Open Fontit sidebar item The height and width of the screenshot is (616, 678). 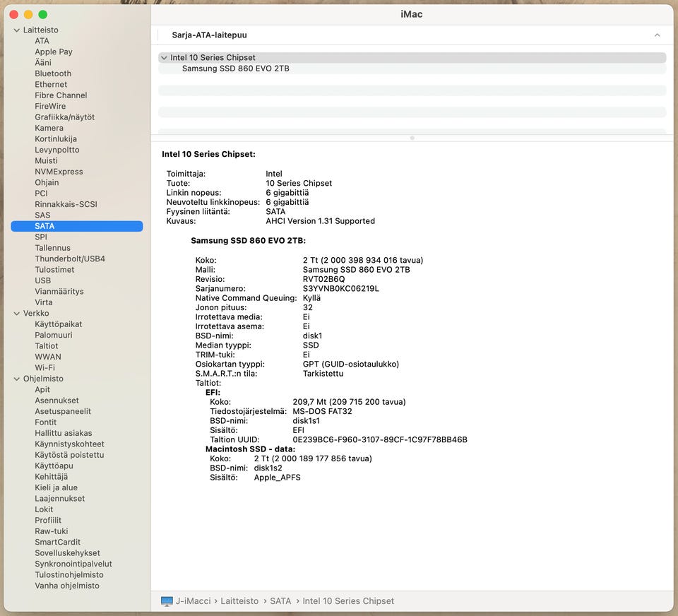pyautogui.click(x=45, y=422)
